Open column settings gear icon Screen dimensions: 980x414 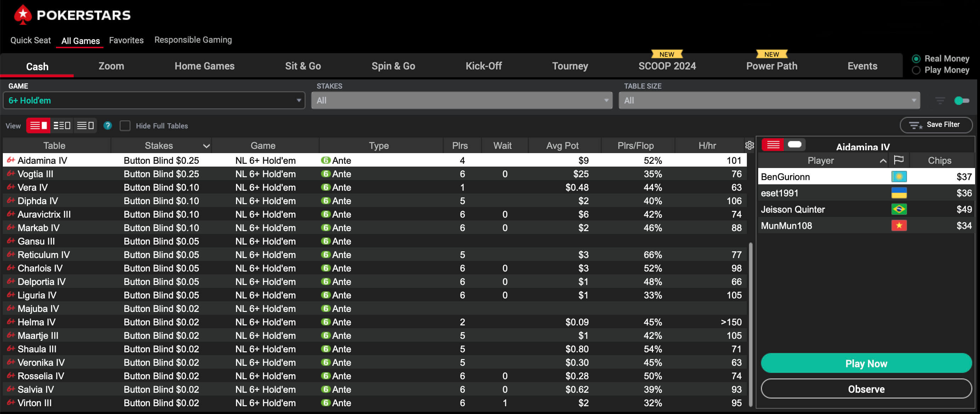coord(749,145)
